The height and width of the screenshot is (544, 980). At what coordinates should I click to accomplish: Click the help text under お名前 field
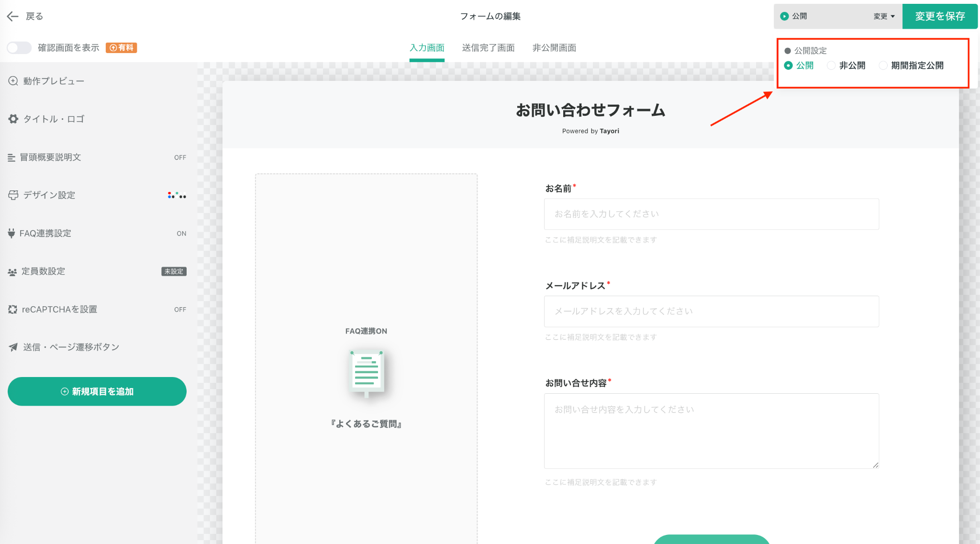click(x=601, y=240)
